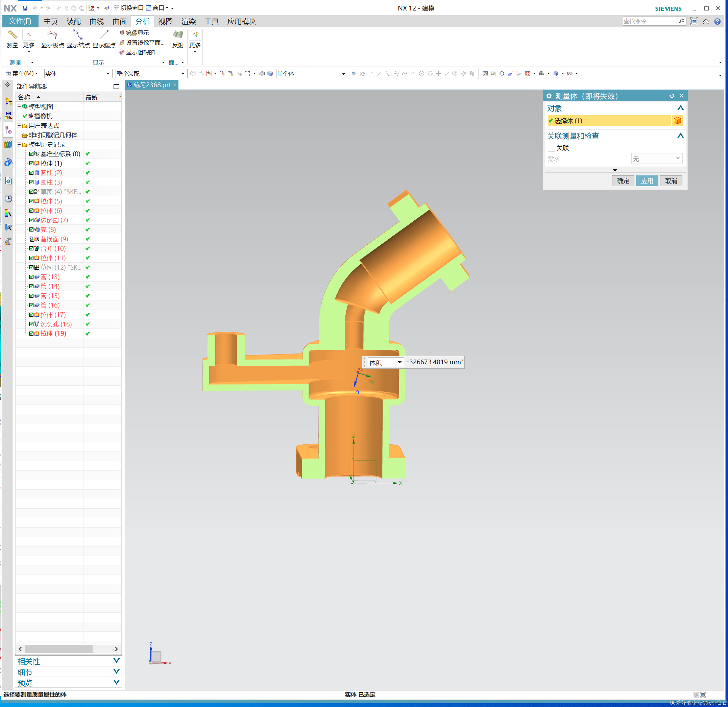Click the 查找命令 search field
The height and width of the screenshot is (707, 728).
pos(650,22)
